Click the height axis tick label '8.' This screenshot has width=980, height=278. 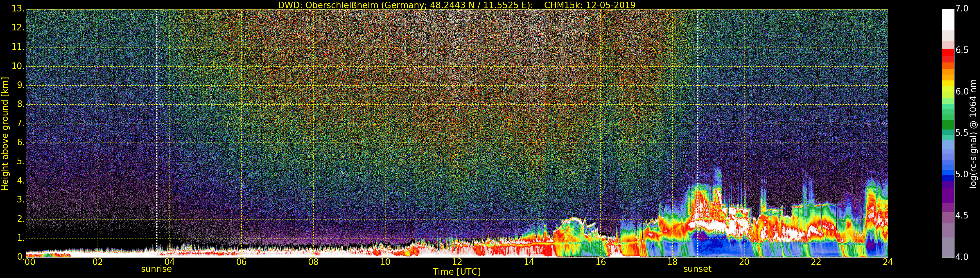[x=21, y=104]
